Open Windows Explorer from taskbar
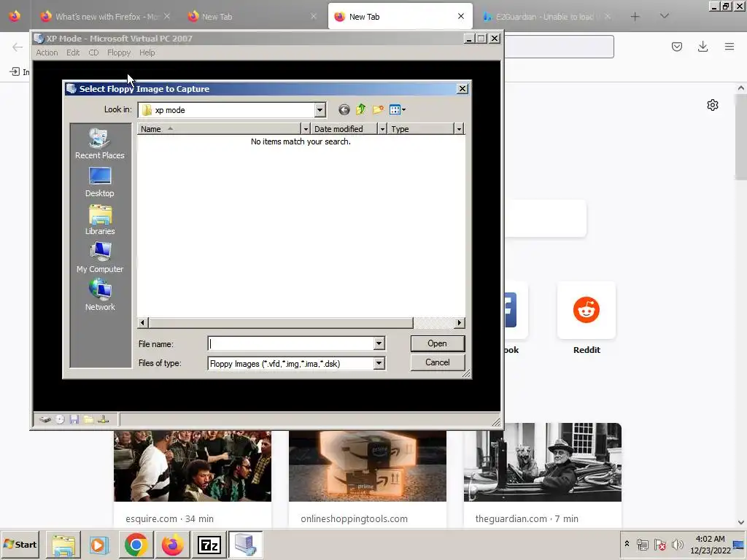Viewport: 747px width, 560px height. click(63, 545)
